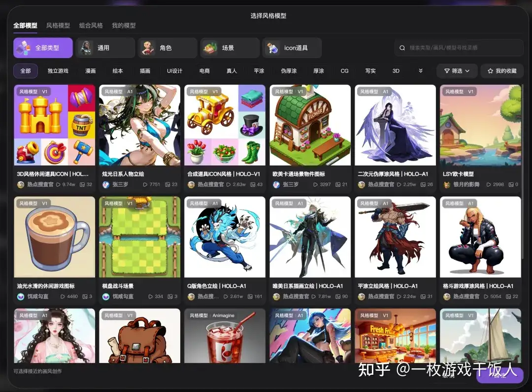Open 唯美日系插画立绘 model thumbnail

310,237
